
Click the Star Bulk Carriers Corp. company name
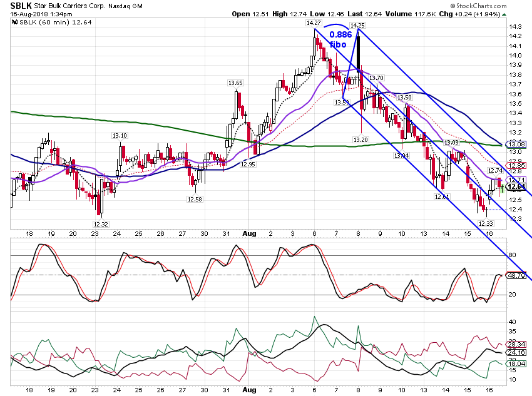pyautogui.click(x=70, y=6)
